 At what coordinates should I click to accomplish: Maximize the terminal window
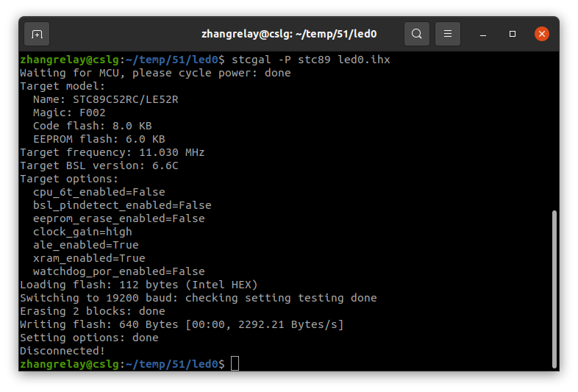pyautogui.click(x=513, y=34)
